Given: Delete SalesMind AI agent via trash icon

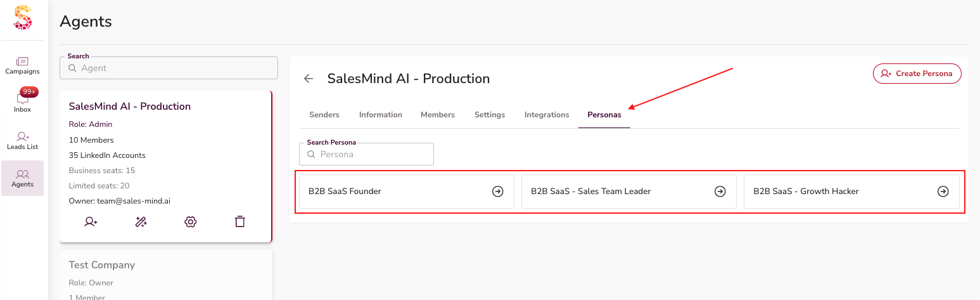Looking at the screenshot, I should coord(239,222).
